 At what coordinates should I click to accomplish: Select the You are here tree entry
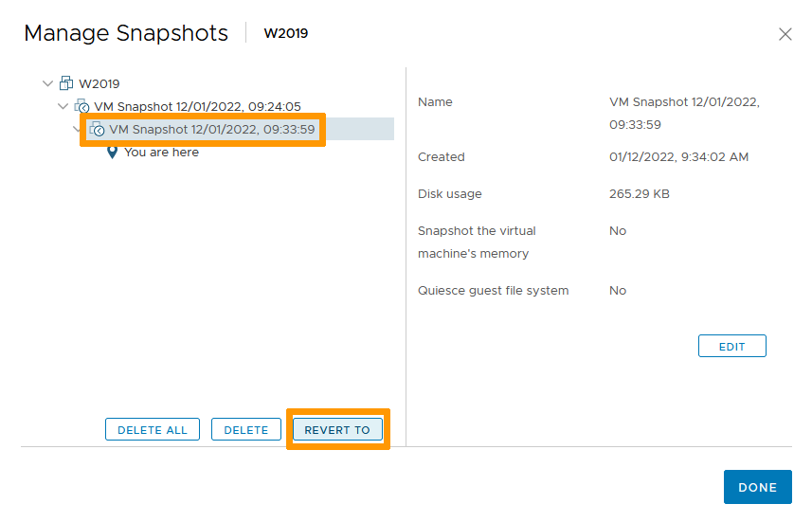tap(161, 152)
